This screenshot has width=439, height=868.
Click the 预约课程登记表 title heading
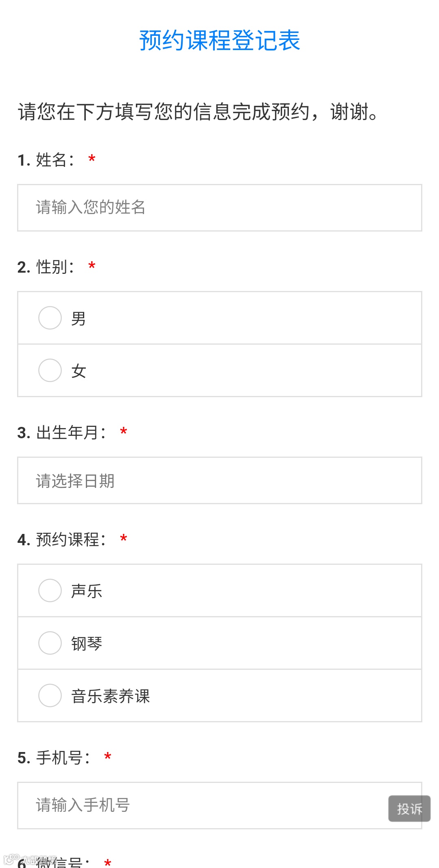tap(219, 41)
